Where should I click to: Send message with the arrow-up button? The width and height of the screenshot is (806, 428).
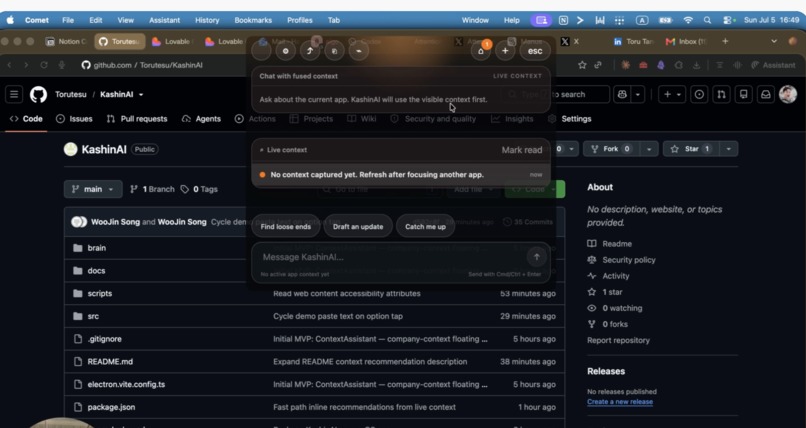[537, 257]
